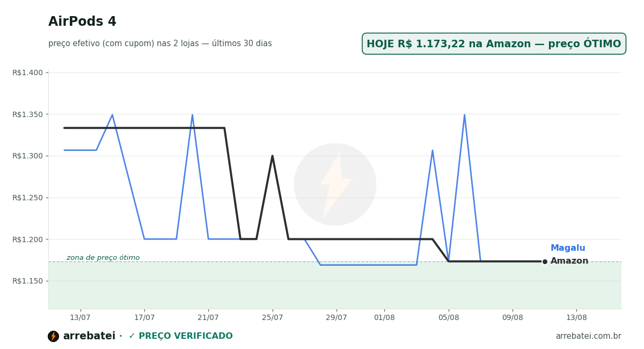Click the 09/08 x-axis date label
Screen dimensions: 644x349
513,318
